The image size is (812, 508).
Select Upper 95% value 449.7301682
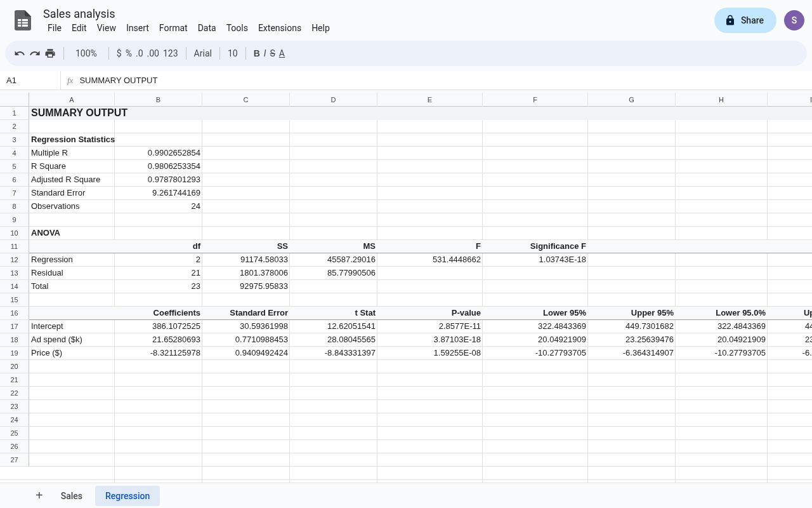click(x=632, y=326)
